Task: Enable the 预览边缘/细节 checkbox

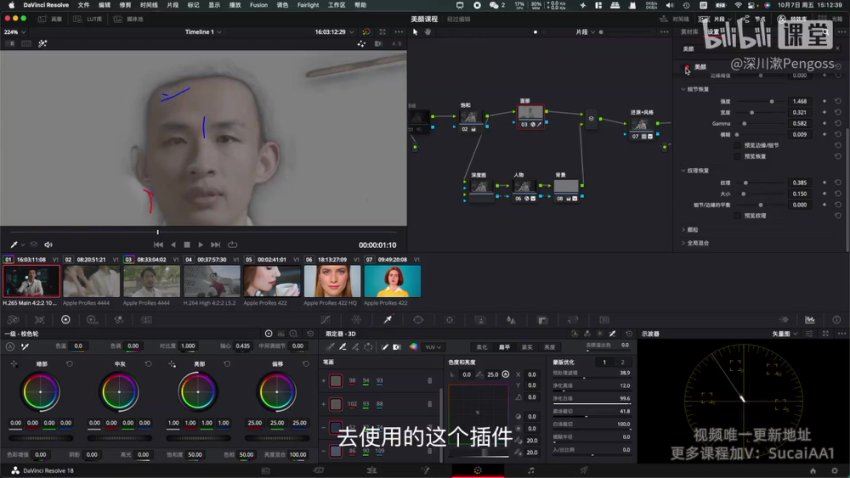Action: point(737,145)
